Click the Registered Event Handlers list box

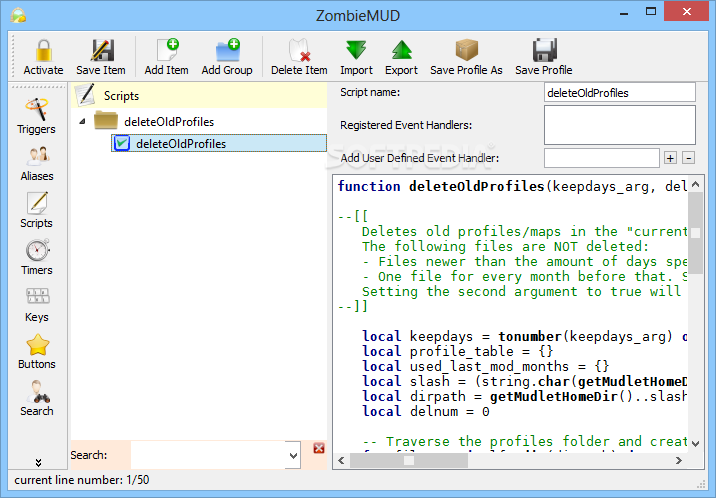pos(620,125)
